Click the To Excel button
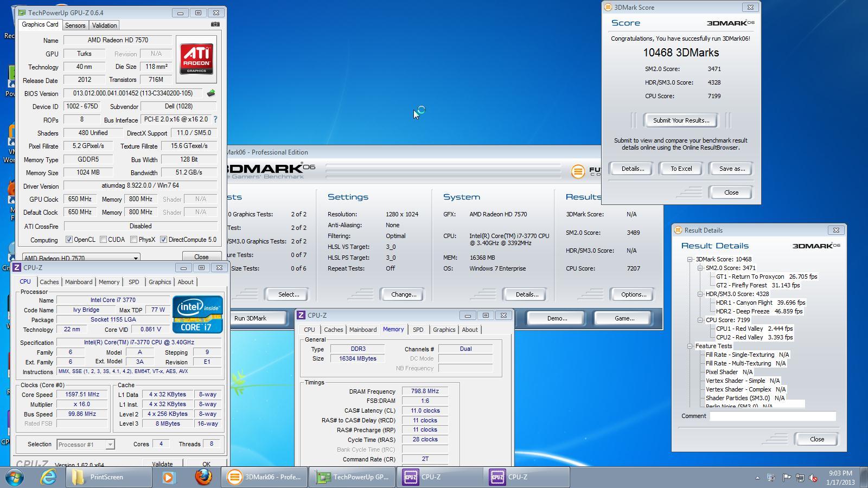The width and height of the screenshot is (868, 488). pyautogui.click(x=681, y=169)
